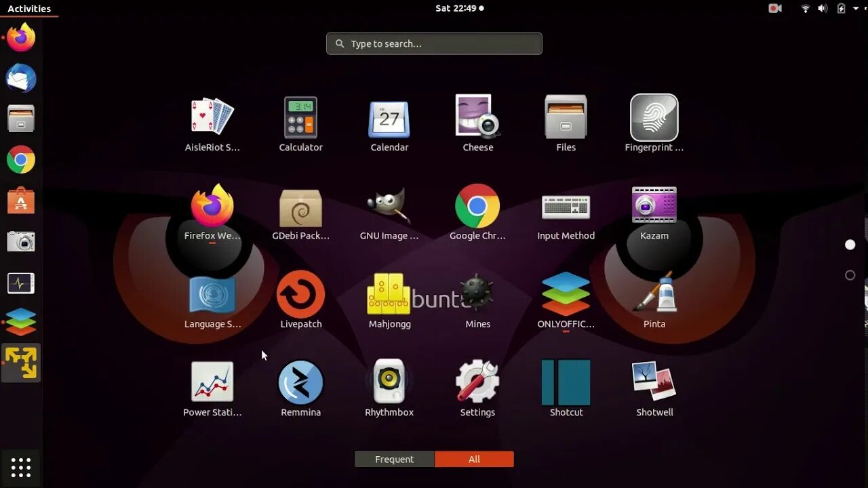Open the Calendar application
Image resolution: width=868 pixels, height=488 pixels.
tap(389, 124)
